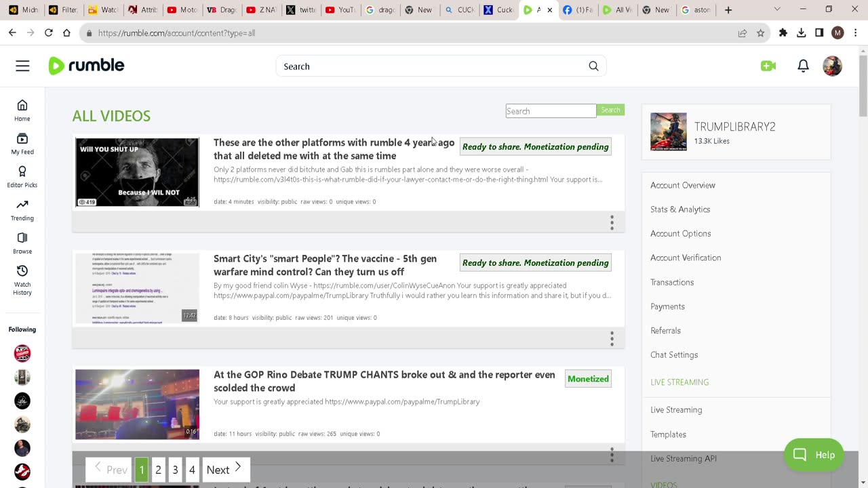
Task: Open 'Will you shut up' video thumbnail
Action: [137, 172]
